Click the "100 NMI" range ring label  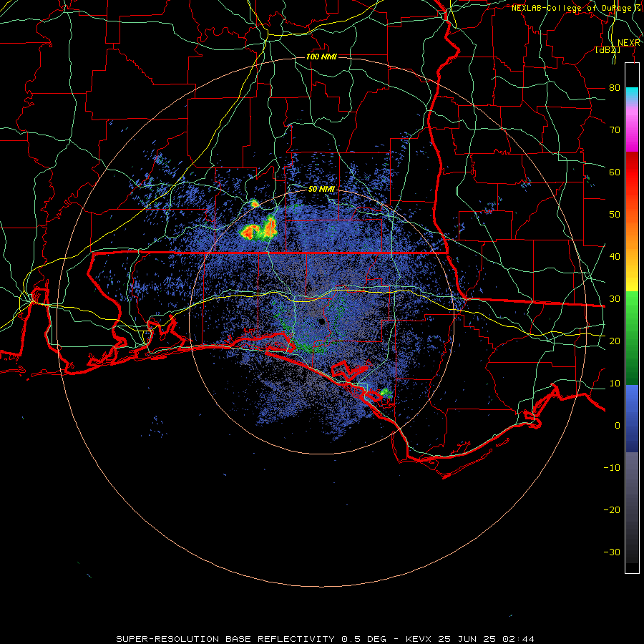pos(321,57)
